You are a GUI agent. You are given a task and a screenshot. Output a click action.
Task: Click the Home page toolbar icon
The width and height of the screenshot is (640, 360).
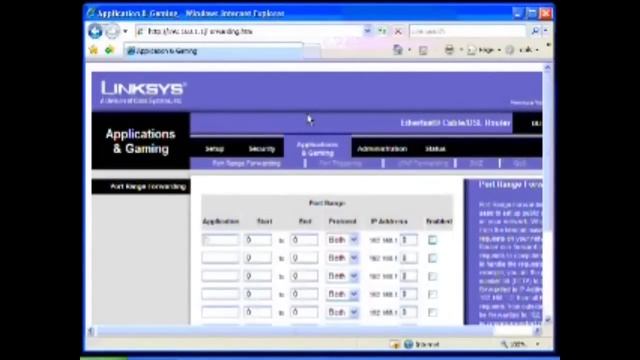(x=398, y=50)
